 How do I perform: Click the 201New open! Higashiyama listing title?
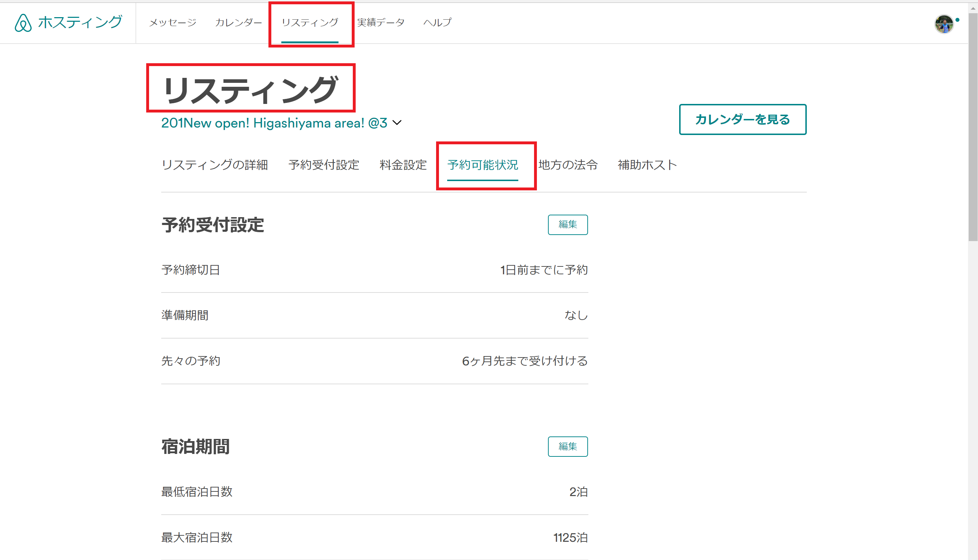pos(274,123)
